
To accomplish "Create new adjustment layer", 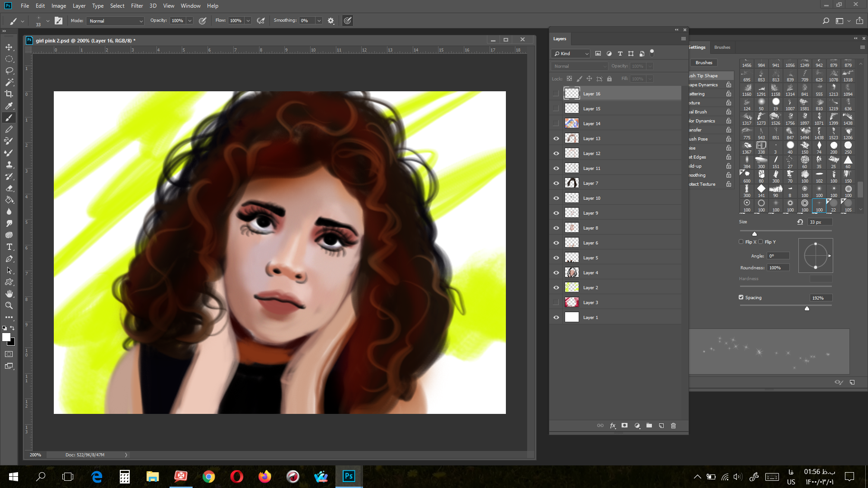I will point(637,426).
